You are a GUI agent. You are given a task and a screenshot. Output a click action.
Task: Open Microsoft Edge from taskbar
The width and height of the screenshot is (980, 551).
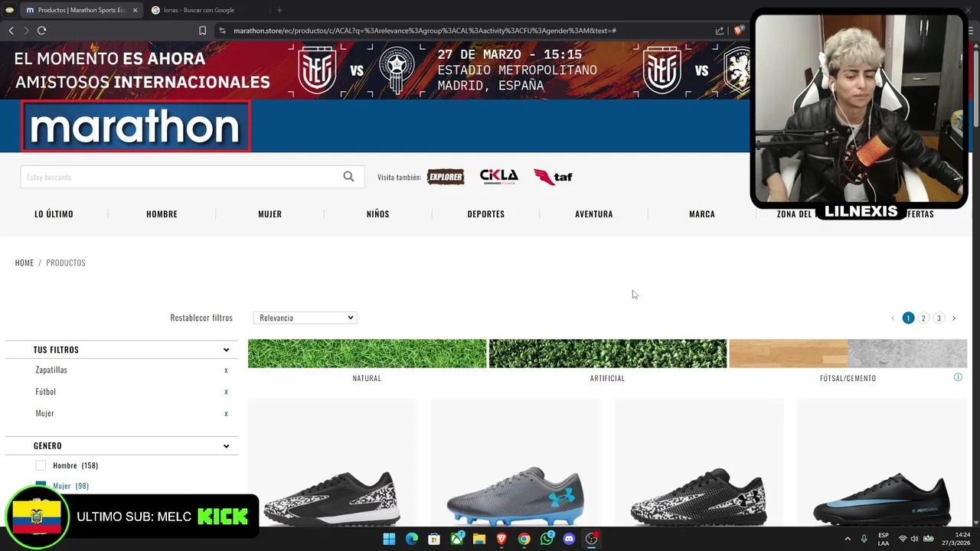click(x=411, y=539)
